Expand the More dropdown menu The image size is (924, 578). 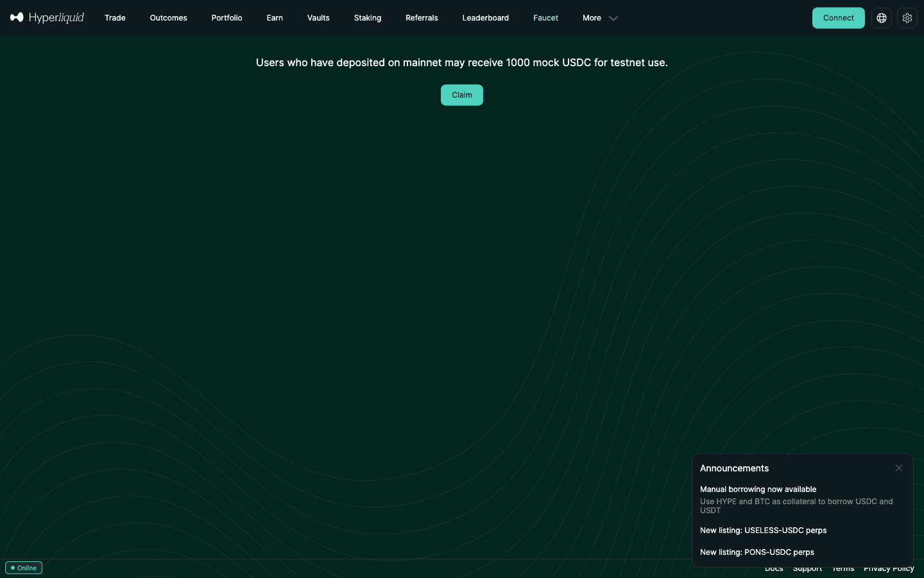click(x=600, y=18)
